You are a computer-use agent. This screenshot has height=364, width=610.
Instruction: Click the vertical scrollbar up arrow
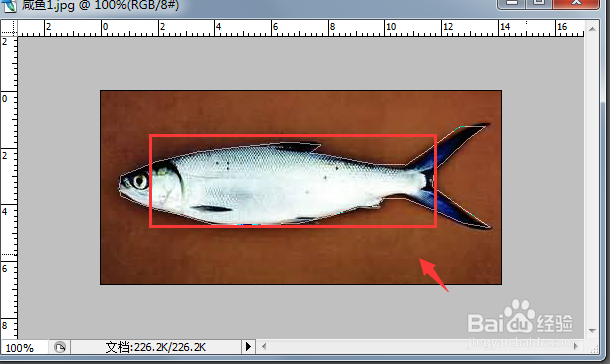pyautogui.click(x=592, y=29)
